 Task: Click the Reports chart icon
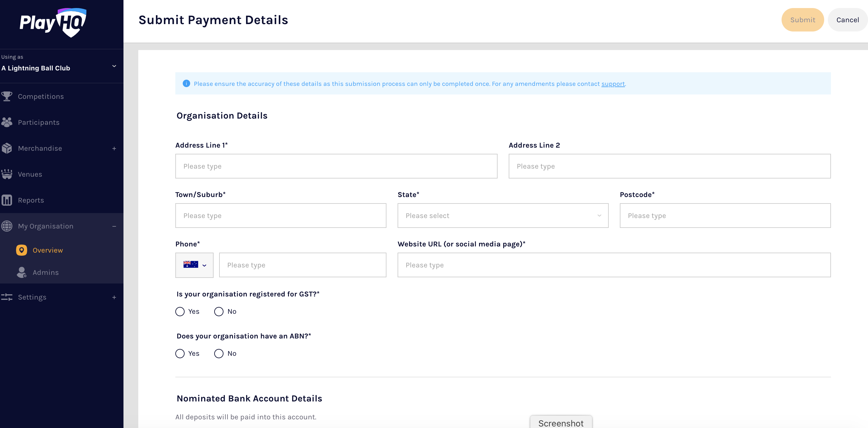pyautogui.click(x=7, y=200)
